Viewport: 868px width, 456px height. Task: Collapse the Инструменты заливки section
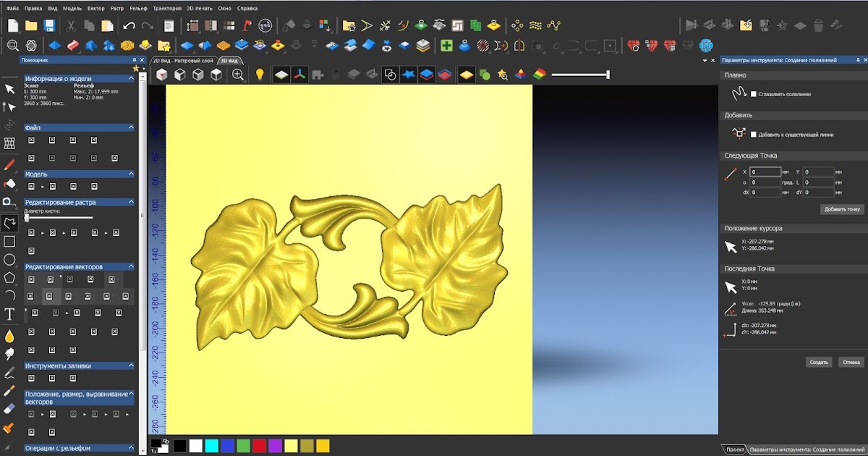(131, 366)
